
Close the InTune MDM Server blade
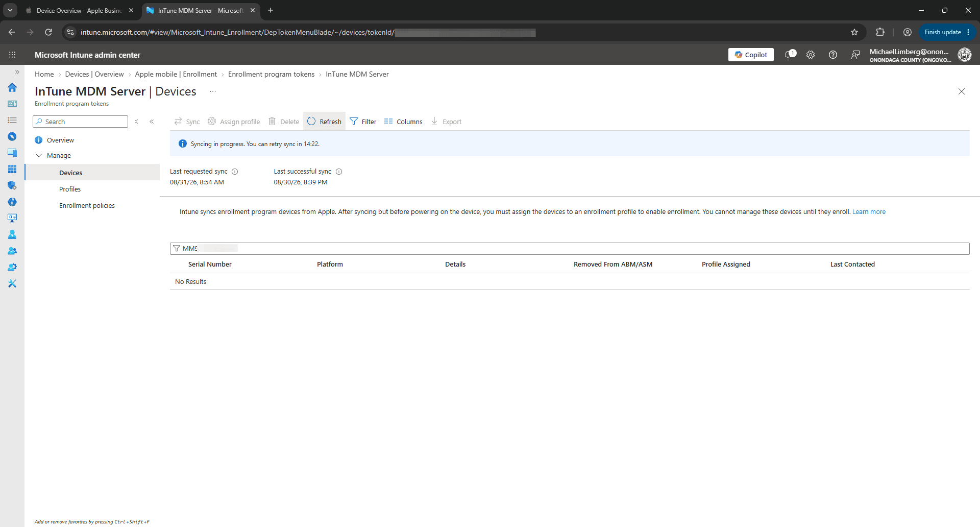click(961, 91)
